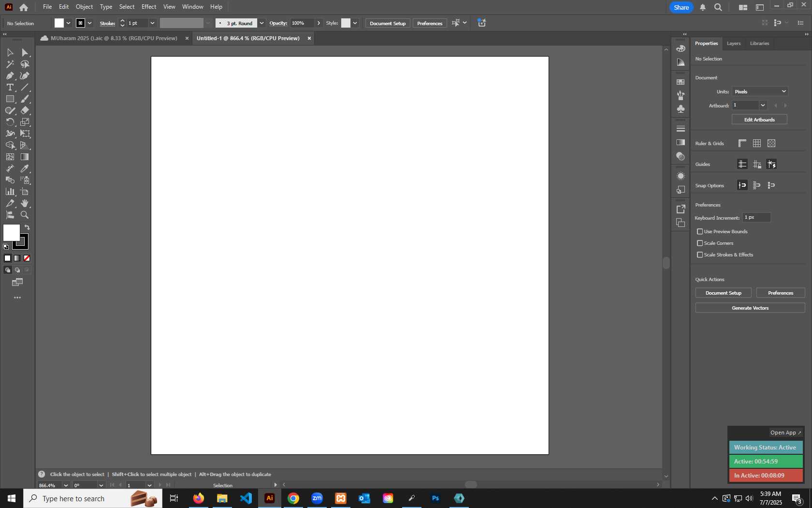The width and height of the screenshot is (812, 508).
Task: Toggle Show Grid icon
Action: [757, 143]
